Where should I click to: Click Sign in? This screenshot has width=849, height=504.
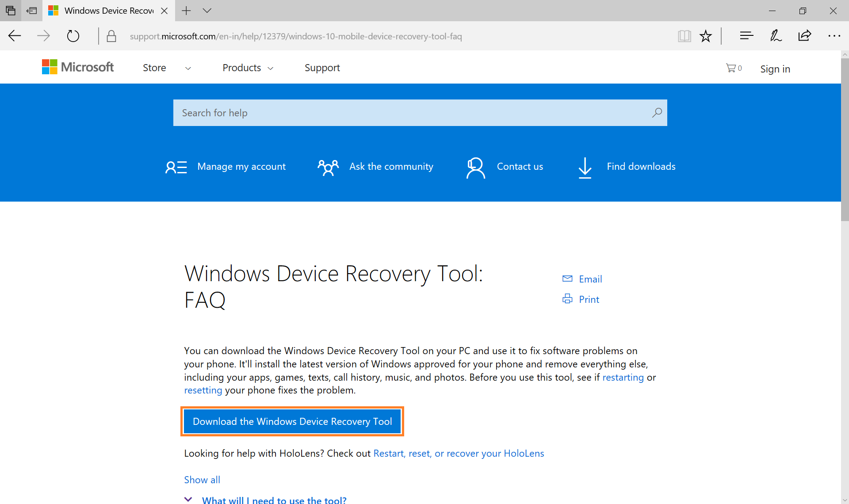(775, 69)
